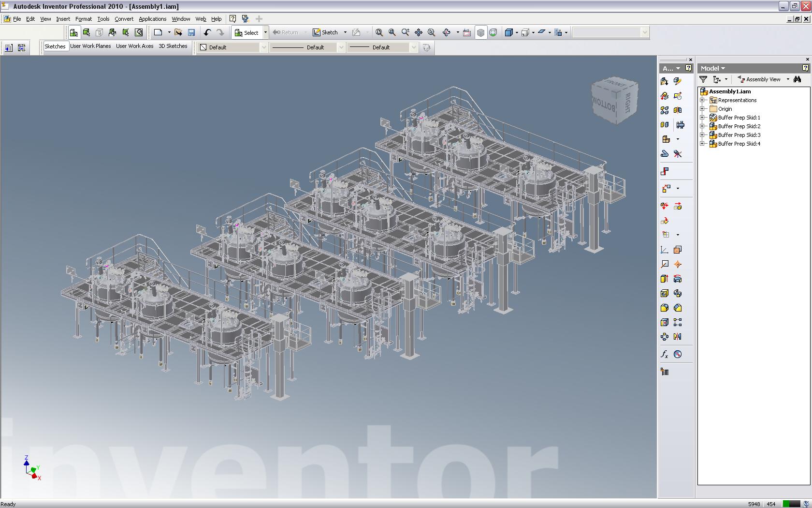Click the Pattern Component icon in assembly panel
The image size is (812, 508).
coord(665,110)
